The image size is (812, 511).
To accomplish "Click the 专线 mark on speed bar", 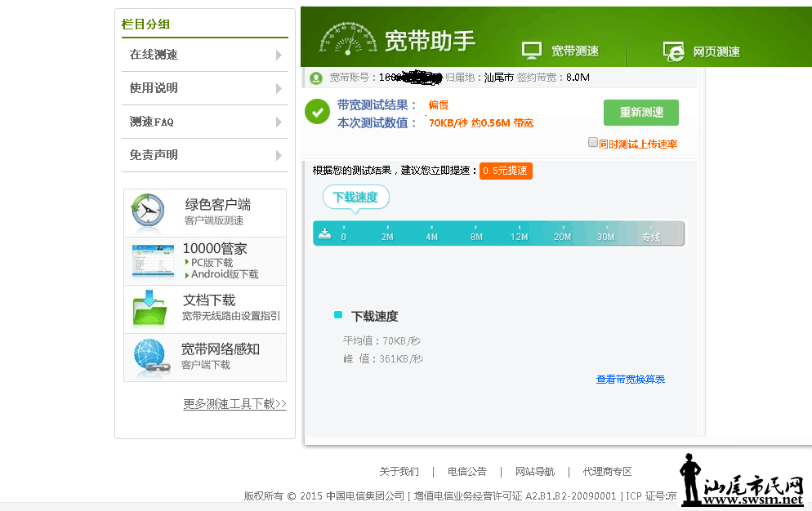I will tap(651, 237).
